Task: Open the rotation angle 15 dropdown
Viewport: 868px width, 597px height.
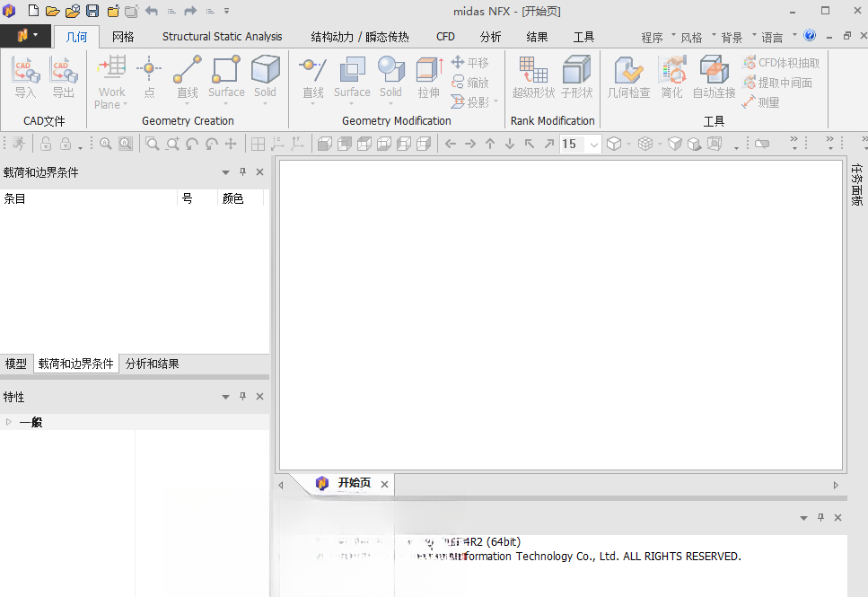Action: click(x=594, y=145)
